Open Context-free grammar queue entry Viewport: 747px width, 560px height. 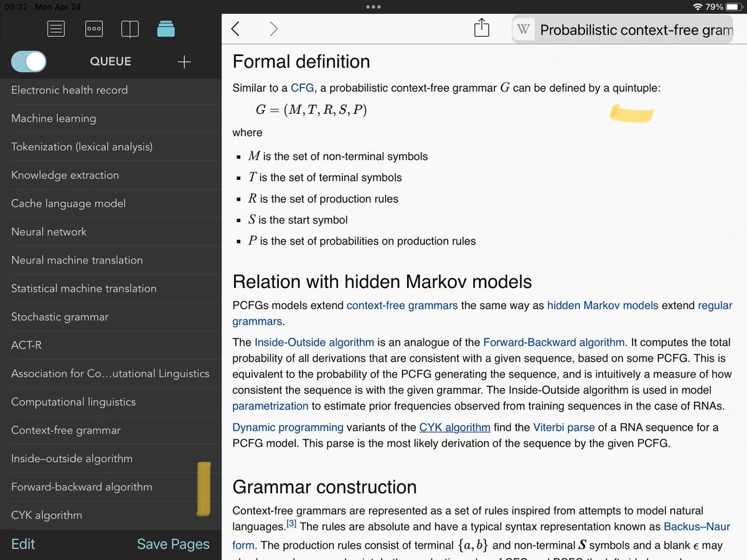pos(111,430)
